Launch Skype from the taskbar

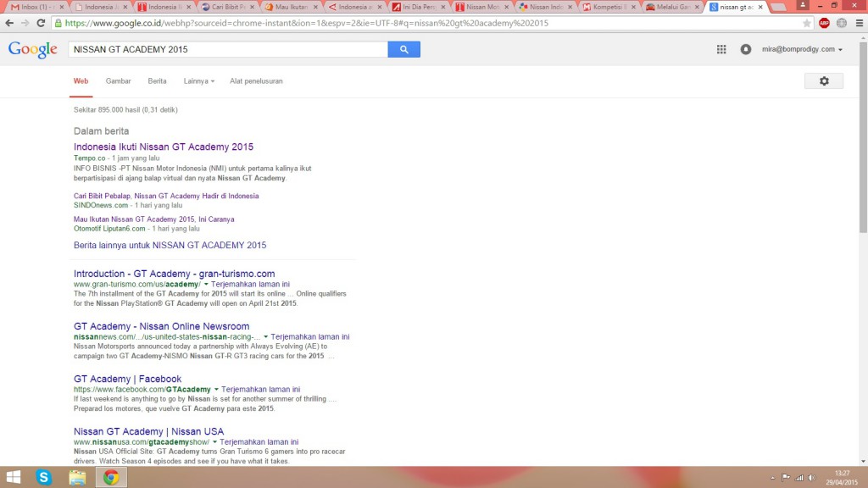[44, 477]
